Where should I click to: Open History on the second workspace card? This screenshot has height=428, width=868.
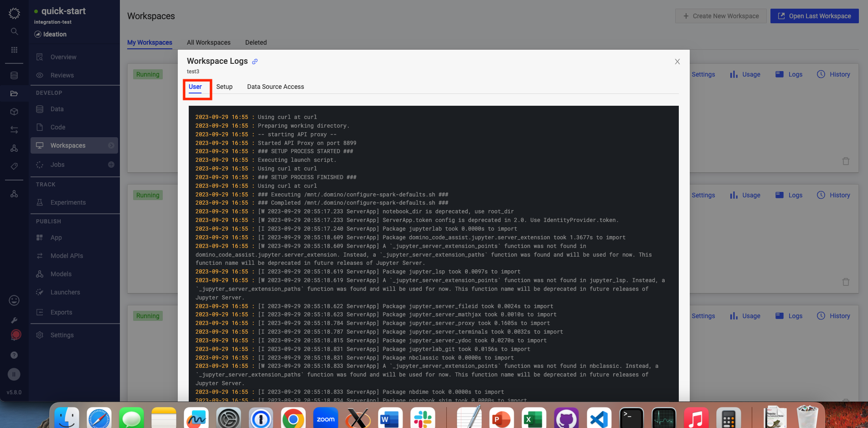[833, 195]
